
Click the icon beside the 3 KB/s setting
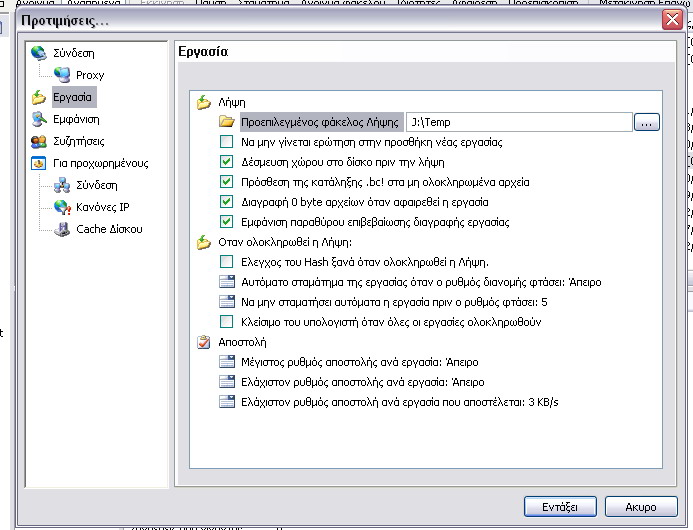(227, 402)
